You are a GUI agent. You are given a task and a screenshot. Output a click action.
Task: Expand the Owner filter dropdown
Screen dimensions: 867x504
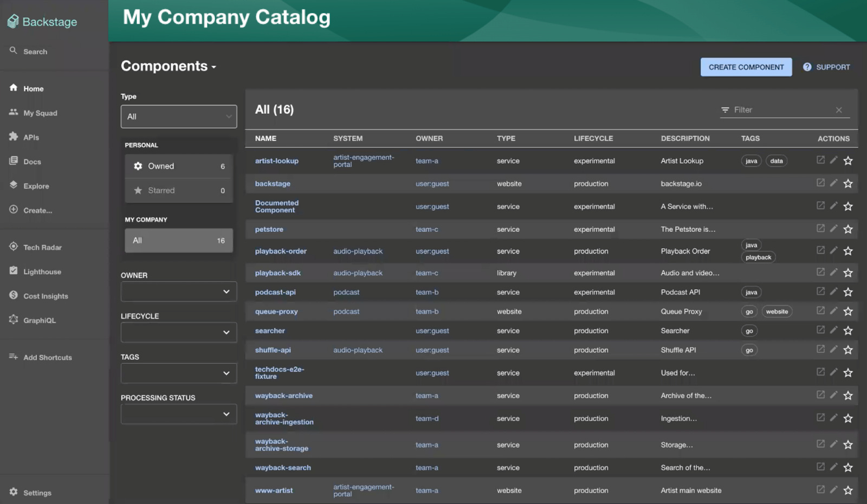(179, 292)
